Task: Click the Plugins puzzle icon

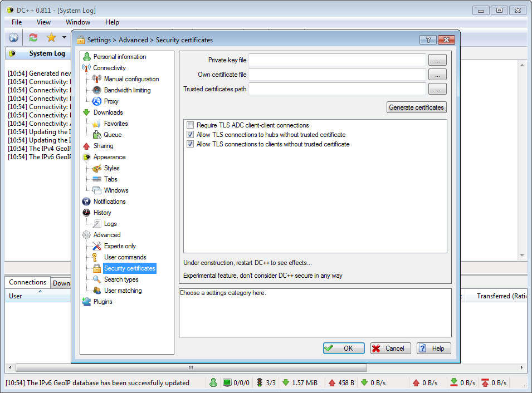Action: coord(86,302)
